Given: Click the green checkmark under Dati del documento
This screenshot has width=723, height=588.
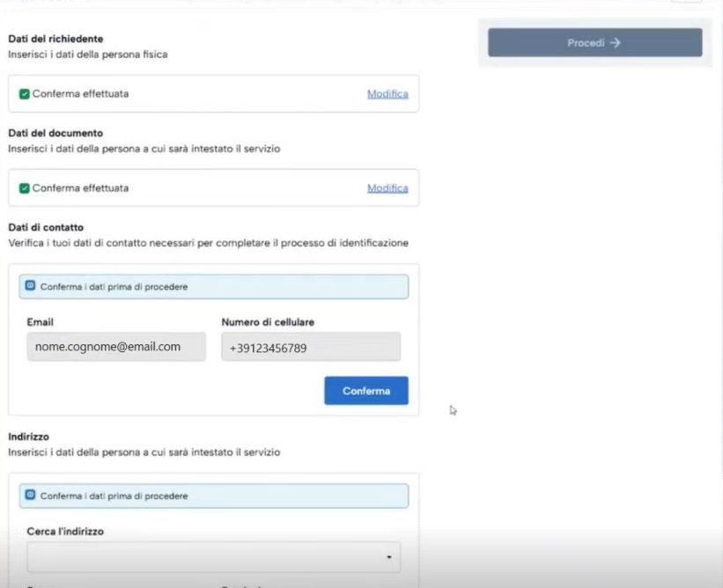Looking at the screenshot, I should 25,188.
